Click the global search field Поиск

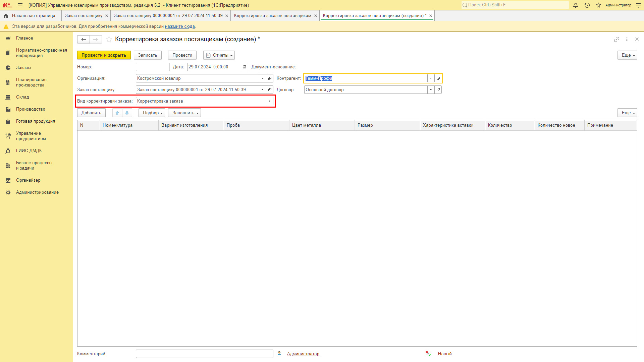coord(515,5)
